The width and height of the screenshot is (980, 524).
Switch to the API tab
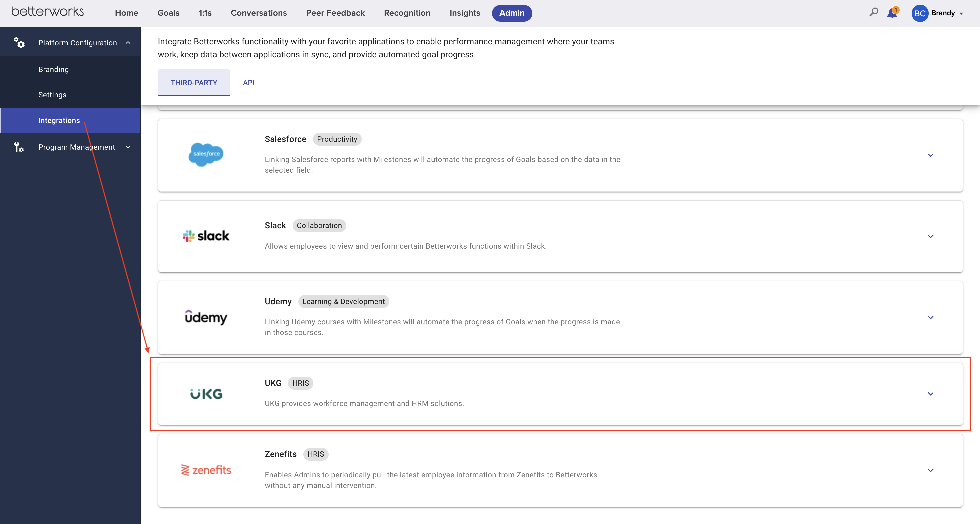click(248, 83)
